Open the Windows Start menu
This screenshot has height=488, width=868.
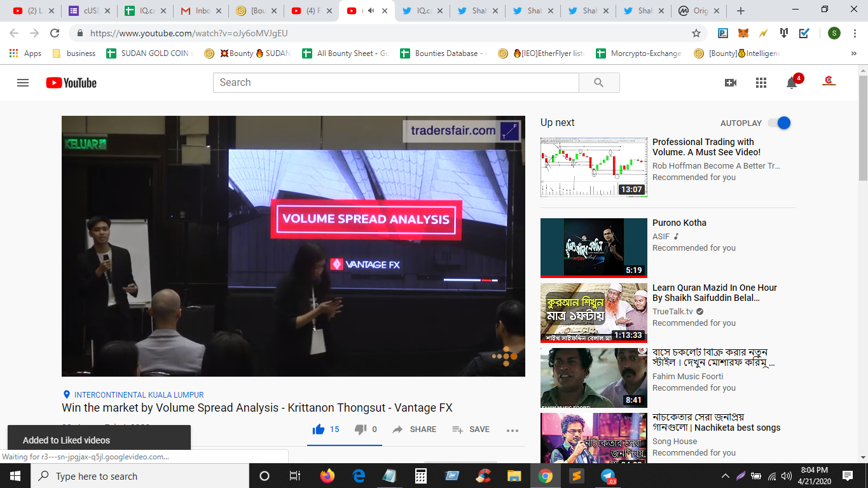click(15, 476)
